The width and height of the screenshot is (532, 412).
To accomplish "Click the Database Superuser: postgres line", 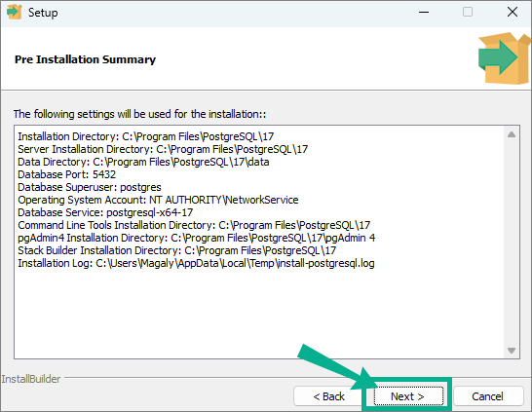I will coord(90,187).
